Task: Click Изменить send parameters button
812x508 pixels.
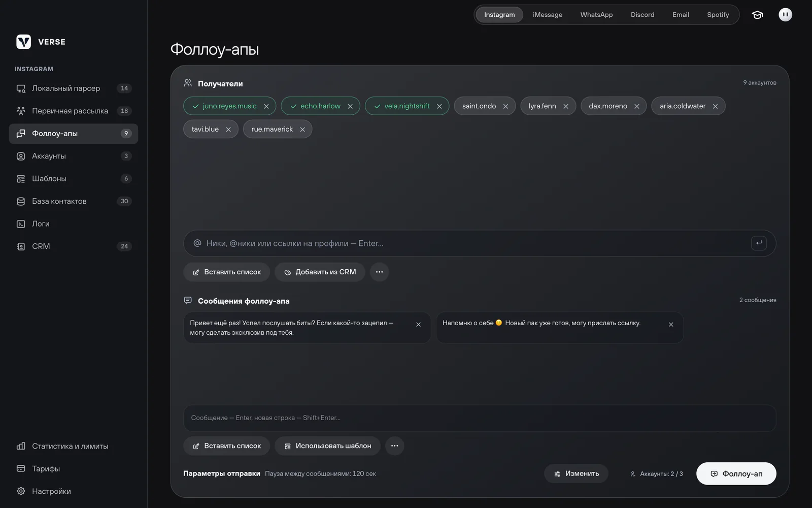Action: (576, 473)
